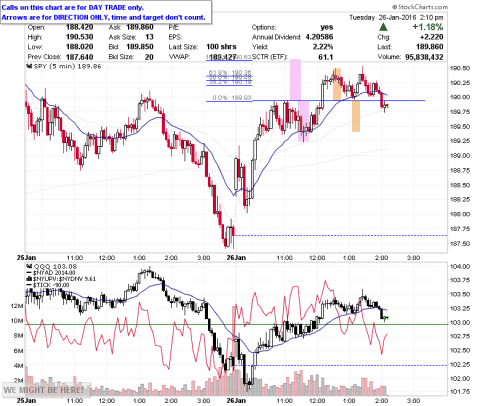Click the 'Arrows are for DIRECTION ONLY' note
Viewport: 480px width, 406px height.
point(103,17)
